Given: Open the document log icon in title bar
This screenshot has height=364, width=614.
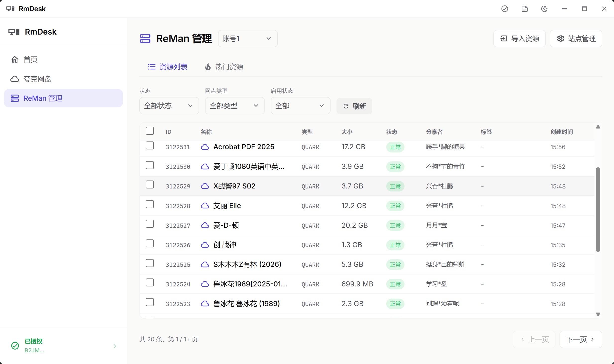Looking at the screenshot, I should click(524, 9).
